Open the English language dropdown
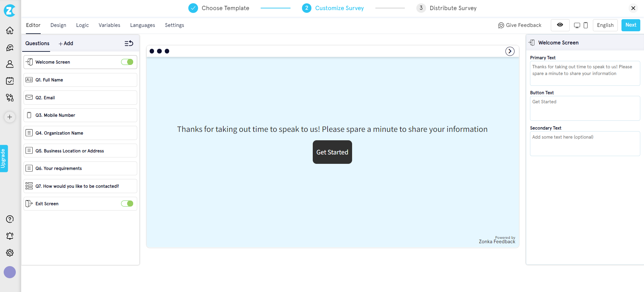Viewport: 644px width, 292px height. tap(605, 25)
